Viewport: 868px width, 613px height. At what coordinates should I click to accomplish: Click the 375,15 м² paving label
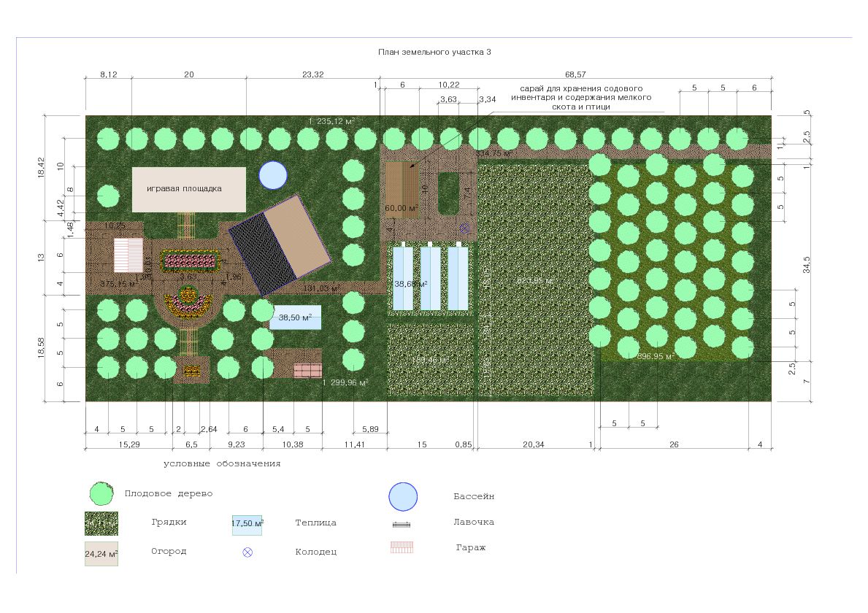118,284
